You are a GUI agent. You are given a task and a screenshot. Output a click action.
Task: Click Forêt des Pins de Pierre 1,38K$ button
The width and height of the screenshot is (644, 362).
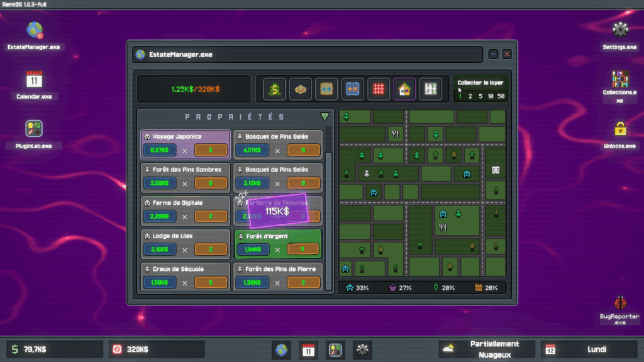click(x=252, y=282)
